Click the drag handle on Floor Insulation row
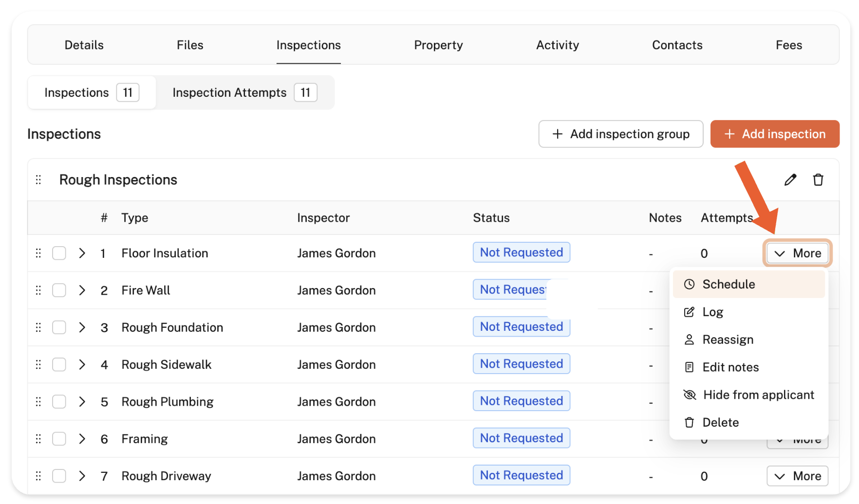859x504 pixels. point(38,253)
